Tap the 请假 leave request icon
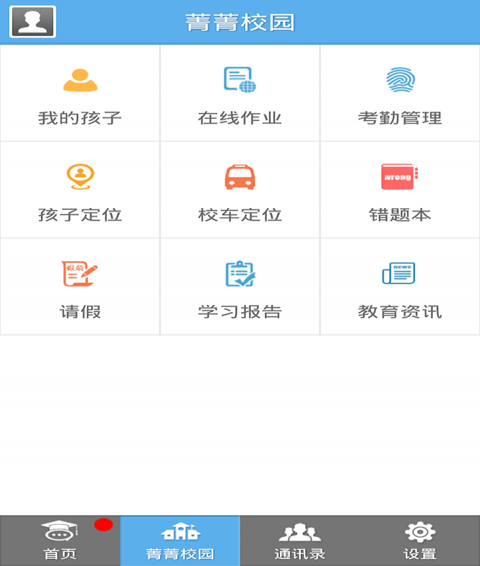Image resolution: width=480 pixels, height=566 pixels. coord(79,274)
